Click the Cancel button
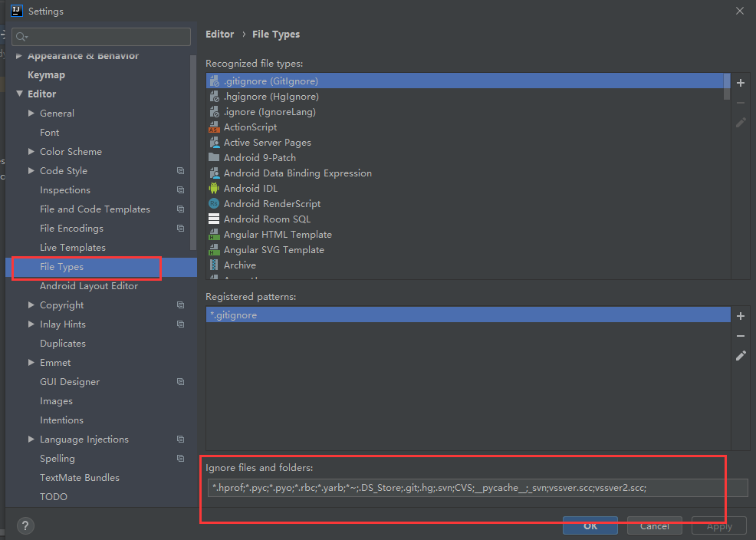This screenshot has width=756, height=540. click(654, 525)
